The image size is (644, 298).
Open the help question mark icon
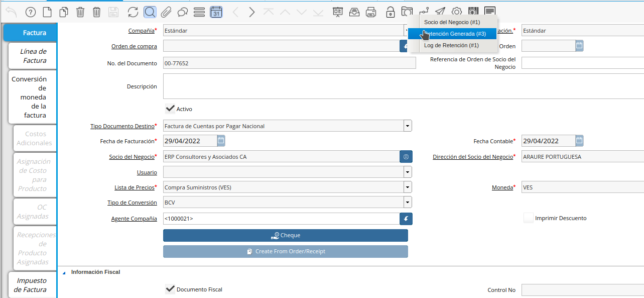31,12
